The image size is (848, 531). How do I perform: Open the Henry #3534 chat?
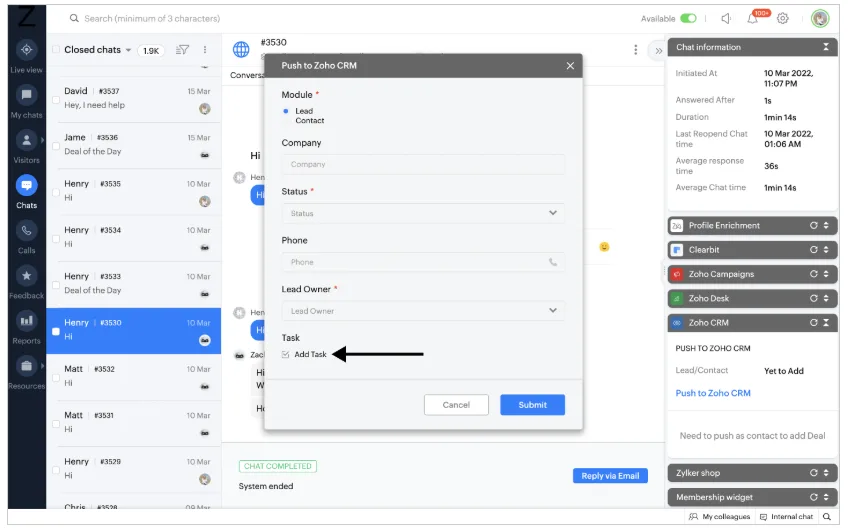click(134, 238)
